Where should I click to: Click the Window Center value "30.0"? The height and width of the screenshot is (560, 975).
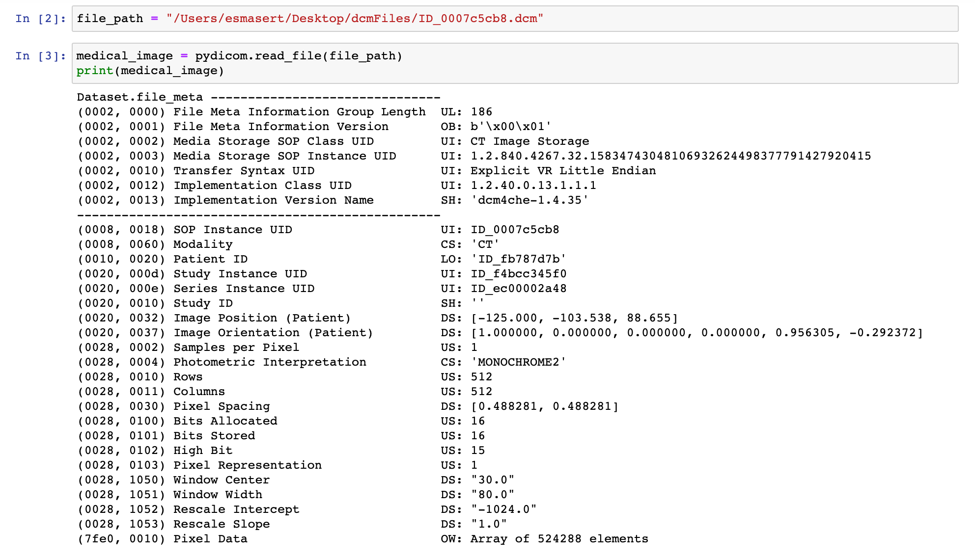[492, 480]
